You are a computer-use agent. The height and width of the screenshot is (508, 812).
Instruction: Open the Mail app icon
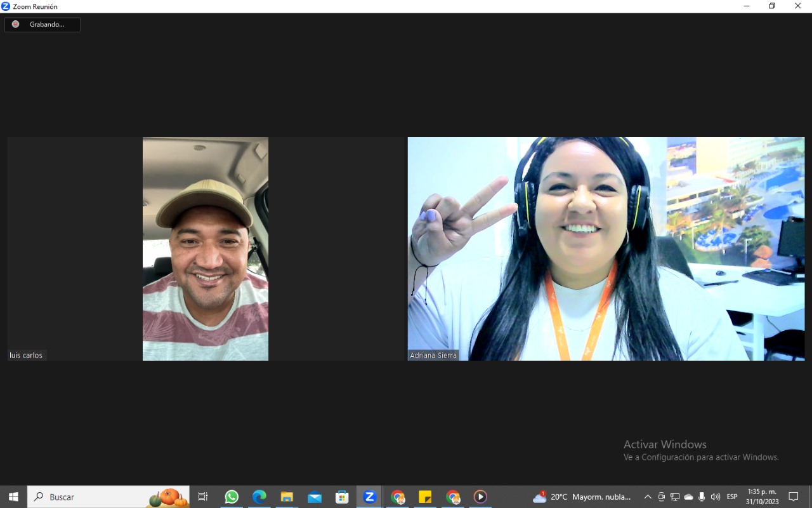(315, 497)
